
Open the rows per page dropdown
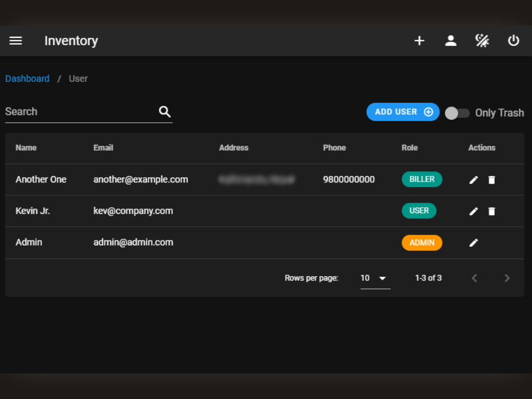click(x=375, y=278)
